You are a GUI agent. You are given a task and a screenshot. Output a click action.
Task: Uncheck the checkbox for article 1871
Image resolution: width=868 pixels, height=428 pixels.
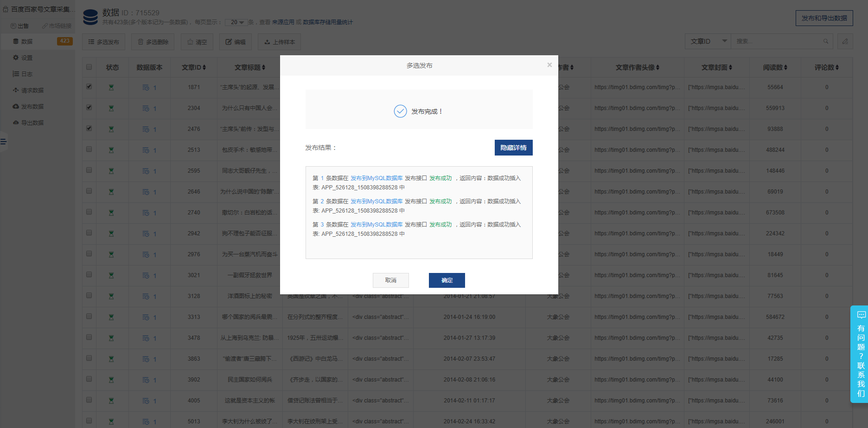[89, 86]
